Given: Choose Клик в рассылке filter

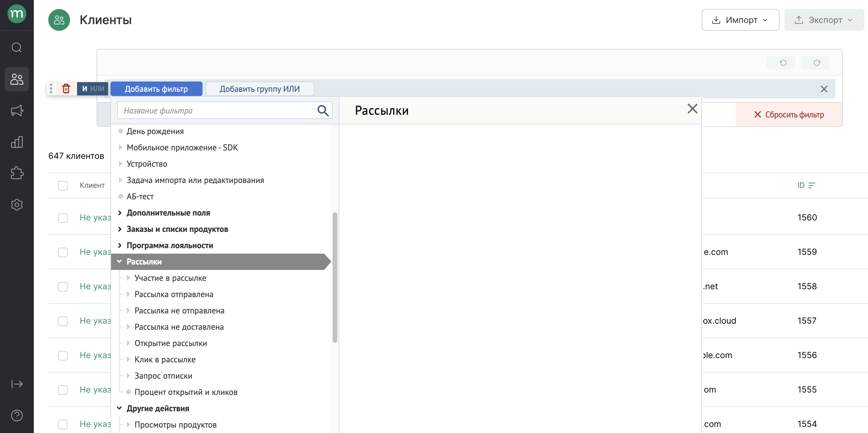Looking at the screenshot, I should [165, 360].
